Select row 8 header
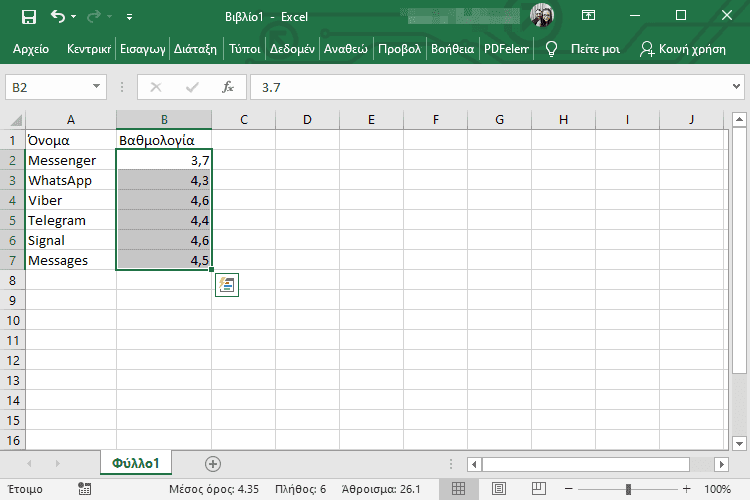 click(x=12, y=280)
